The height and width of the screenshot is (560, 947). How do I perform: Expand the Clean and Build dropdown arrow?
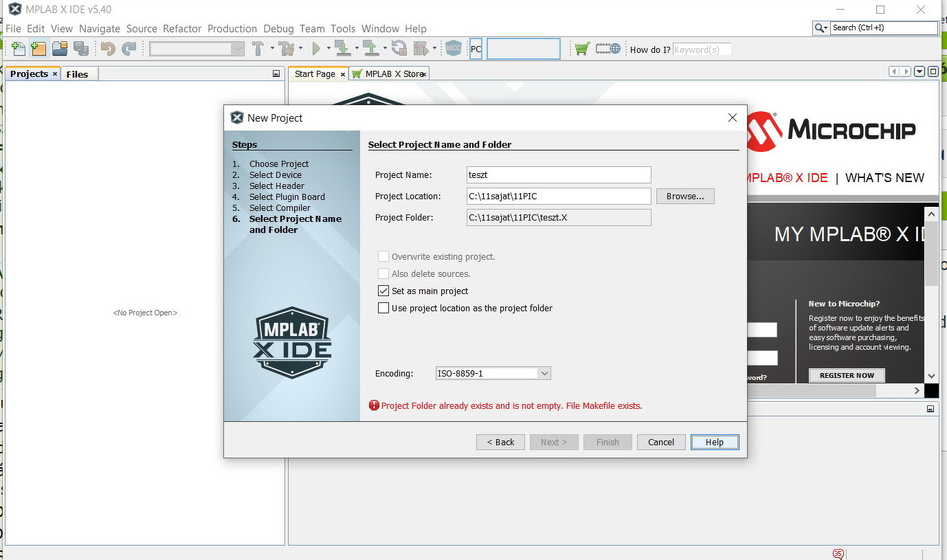pyautogui.click(x=300, y=49)
